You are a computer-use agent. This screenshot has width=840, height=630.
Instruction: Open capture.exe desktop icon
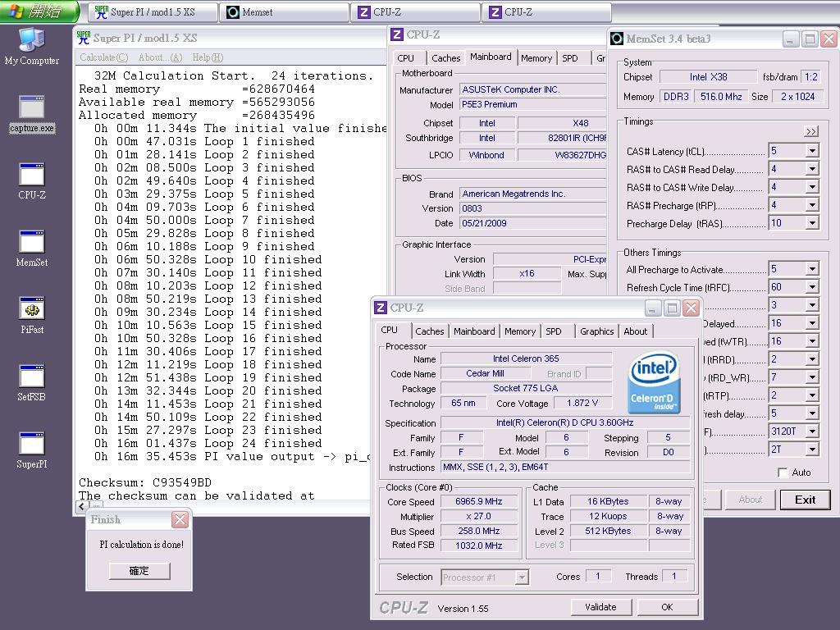point(32,114)
